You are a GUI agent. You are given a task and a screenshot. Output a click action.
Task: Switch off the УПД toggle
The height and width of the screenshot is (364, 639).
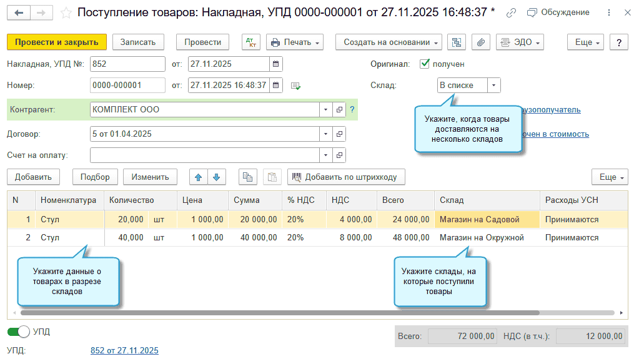click(x=19, y=332)
